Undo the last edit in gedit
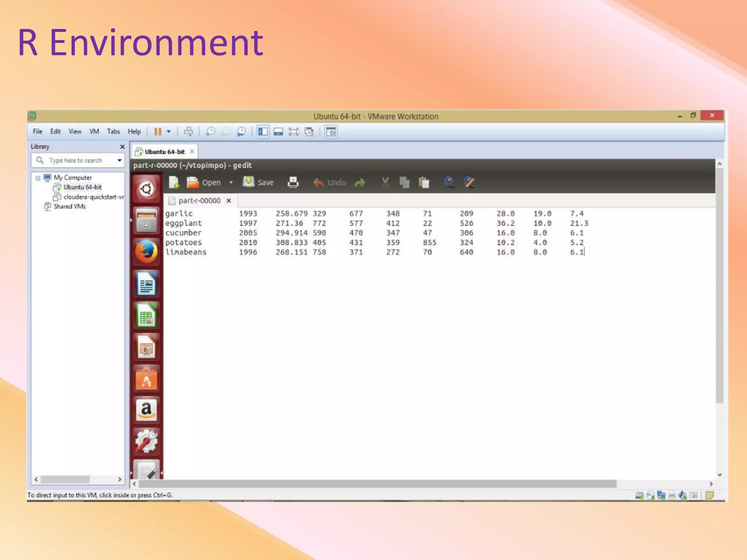The image size is (747, 560). coord(329,183)
